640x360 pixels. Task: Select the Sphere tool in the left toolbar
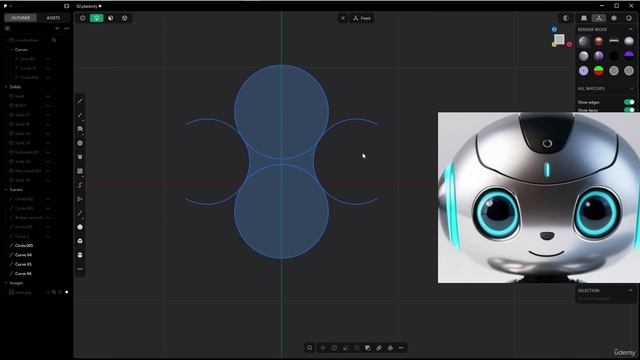[x=80, y=227]
